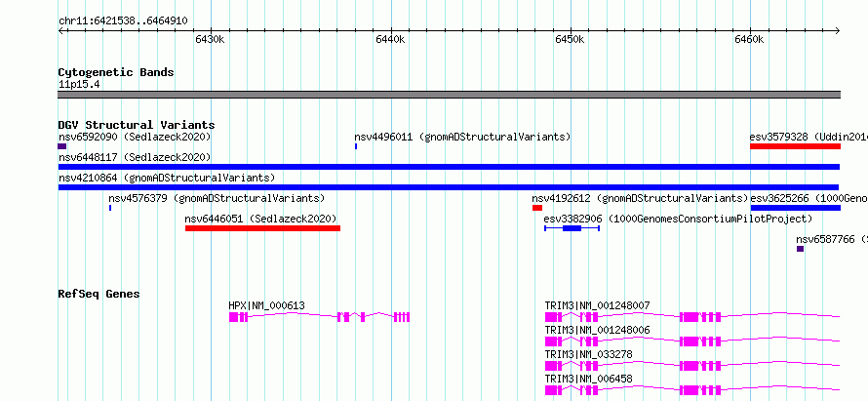Screen dimensions: 868x401
Task: Select the TRIM3 NM_006458 transcript glyph
Action: 692,390
